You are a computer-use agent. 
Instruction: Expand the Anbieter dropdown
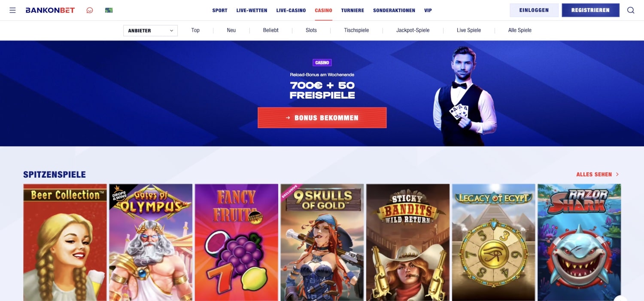point(150,31)
